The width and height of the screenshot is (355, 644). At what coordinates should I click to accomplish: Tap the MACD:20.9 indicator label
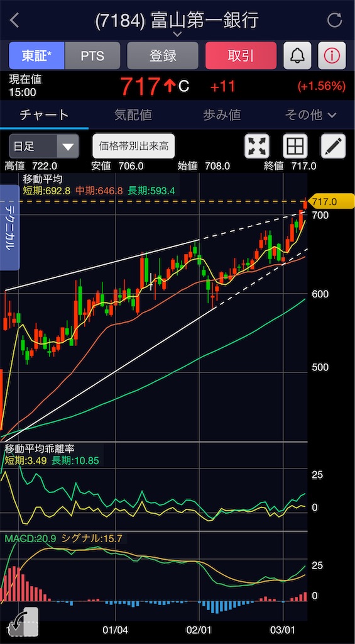30,538
